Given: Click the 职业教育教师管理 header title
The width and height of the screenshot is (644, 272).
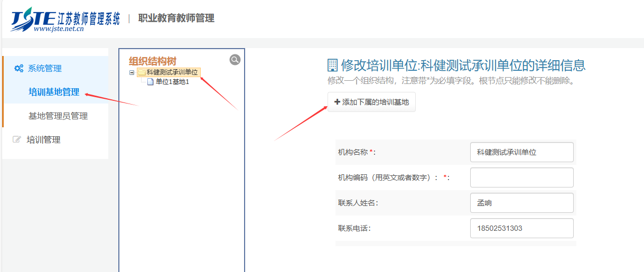Looking at the screenshot, I should click(x=176, y=18).
